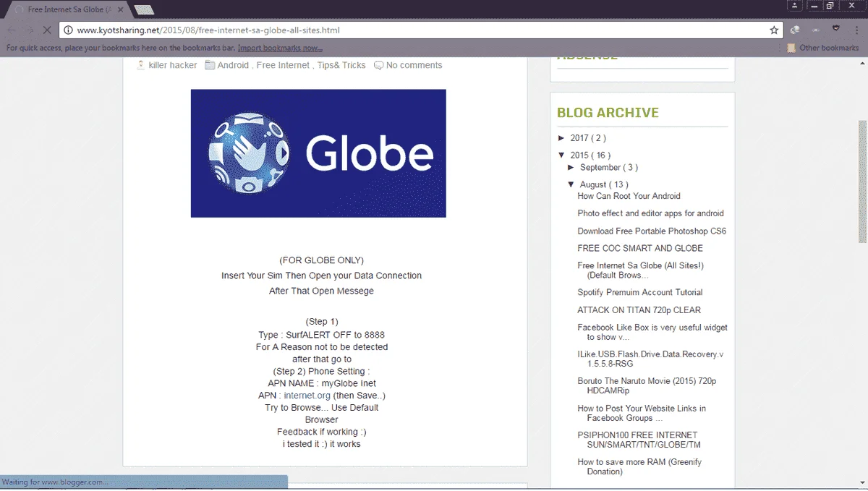868x491 pixels.
Task: Click the site information icon in address bar
Action: click(x=69, y=30)
